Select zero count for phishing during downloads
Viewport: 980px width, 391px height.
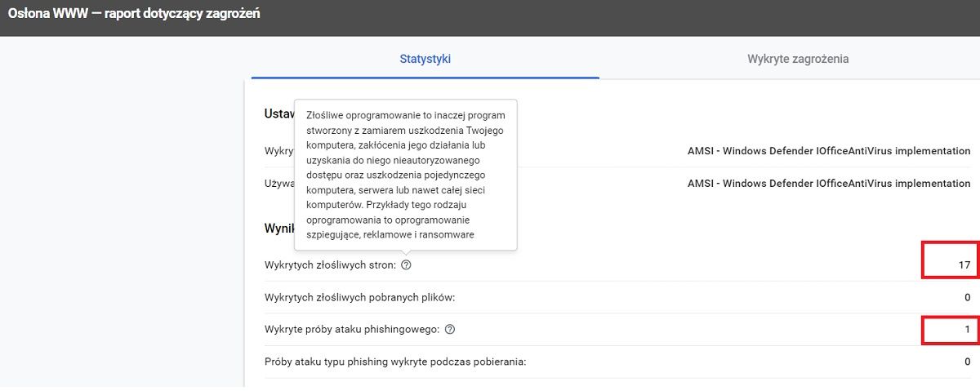967,362
